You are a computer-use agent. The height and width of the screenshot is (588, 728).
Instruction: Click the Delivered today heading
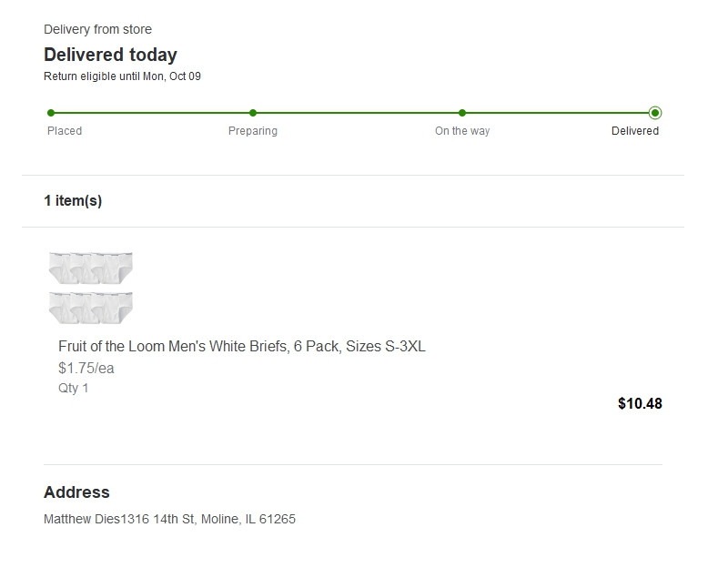click(110, 55)
